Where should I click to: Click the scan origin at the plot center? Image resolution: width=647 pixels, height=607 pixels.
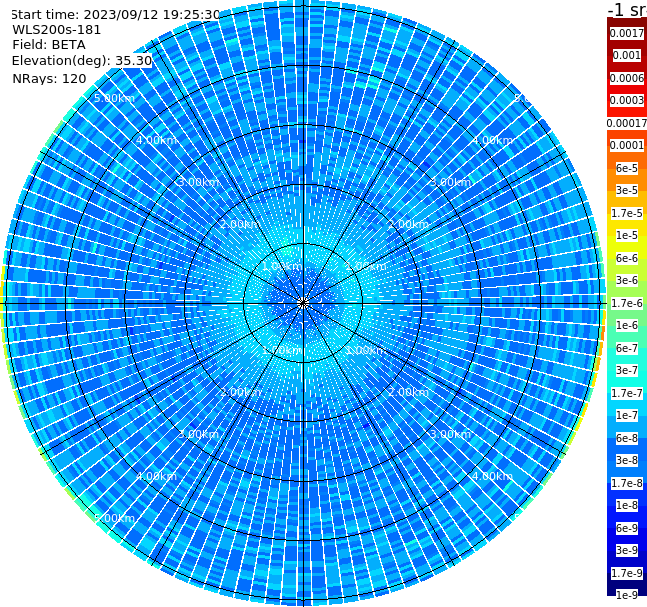(x=303, y=304)
